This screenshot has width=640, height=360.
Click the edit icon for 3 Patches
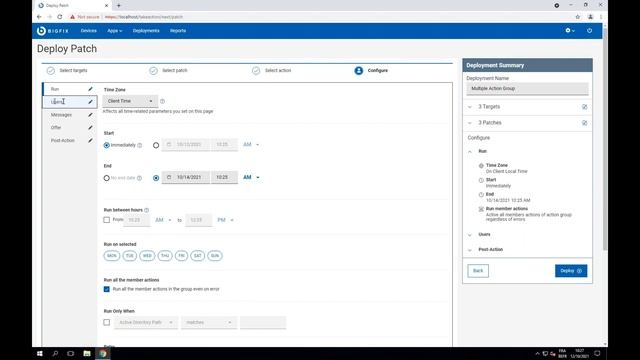tap(584, 123)
